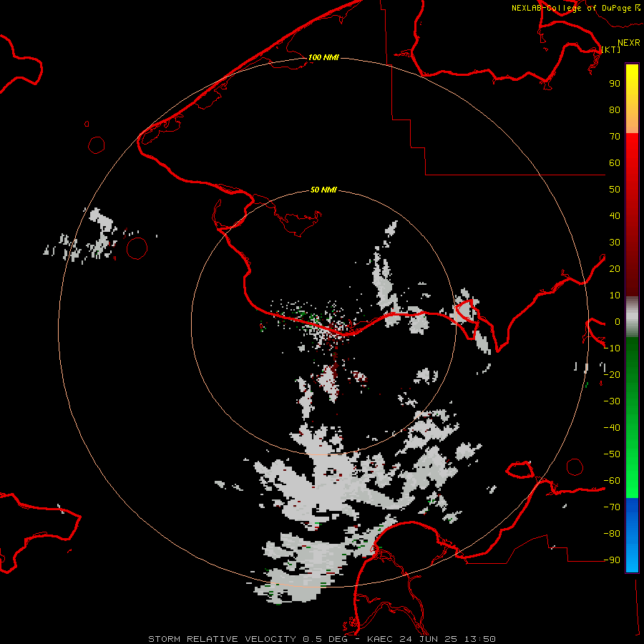Click the -90 value on velocity scale
This screenshot has width=644, height=644.
(x=612, y=560)
